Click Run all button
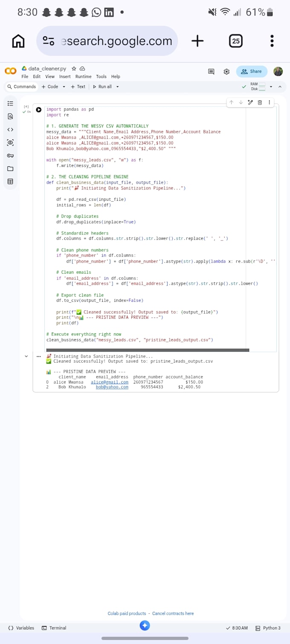 click(102, 87)
